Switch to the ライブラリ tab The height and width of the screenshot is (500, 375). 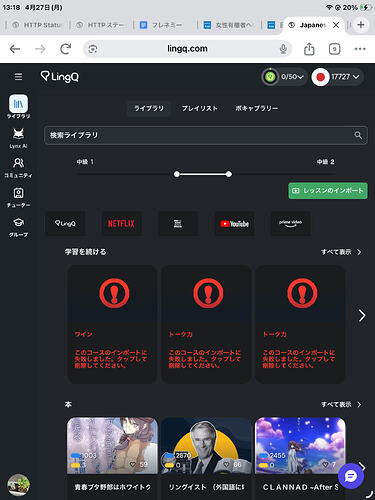click(x=149, y=108)
